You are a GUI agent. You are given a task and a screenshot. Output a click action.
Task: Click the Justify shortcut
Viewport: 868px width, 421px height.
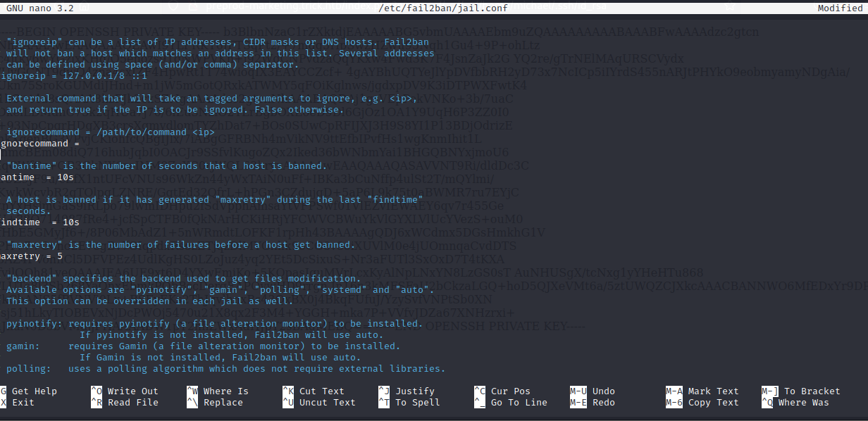[x=414, y=391]
